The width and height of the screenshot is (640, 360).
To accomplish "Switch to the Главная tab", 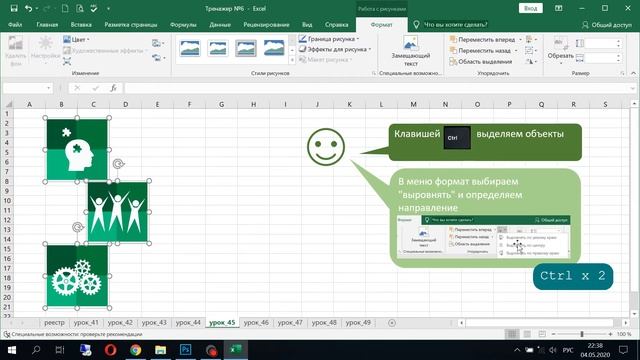I will tap(47, 24).
